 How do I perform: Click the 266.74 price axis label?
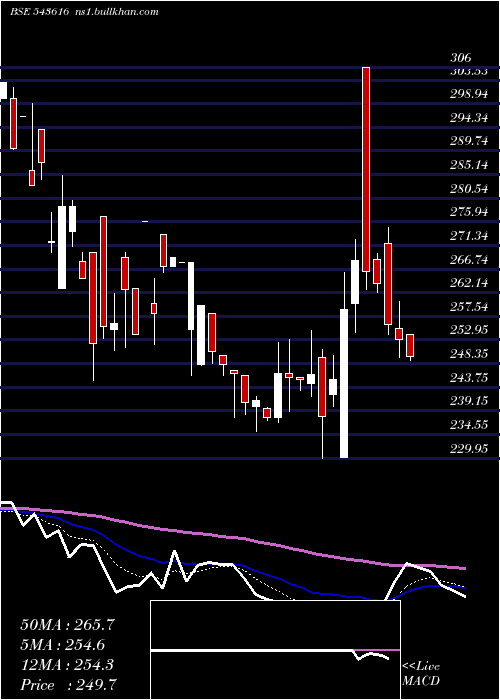click(x=468, y=259)
